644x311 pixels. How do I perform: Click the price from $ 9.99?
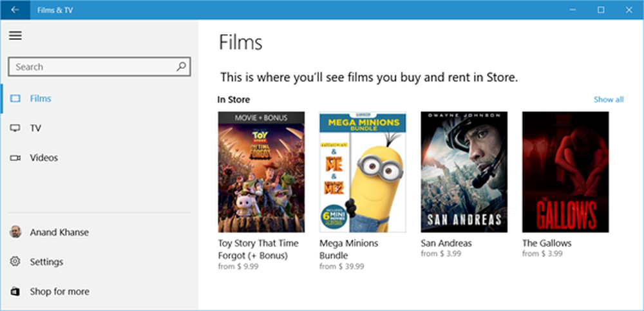click(x=238, y=266)
